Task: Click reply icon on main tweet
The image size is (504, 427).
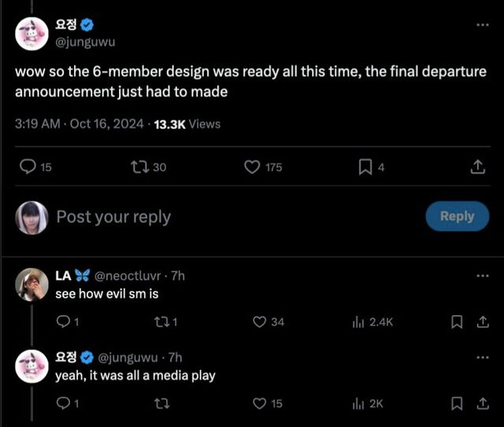Action: point(28,167)
